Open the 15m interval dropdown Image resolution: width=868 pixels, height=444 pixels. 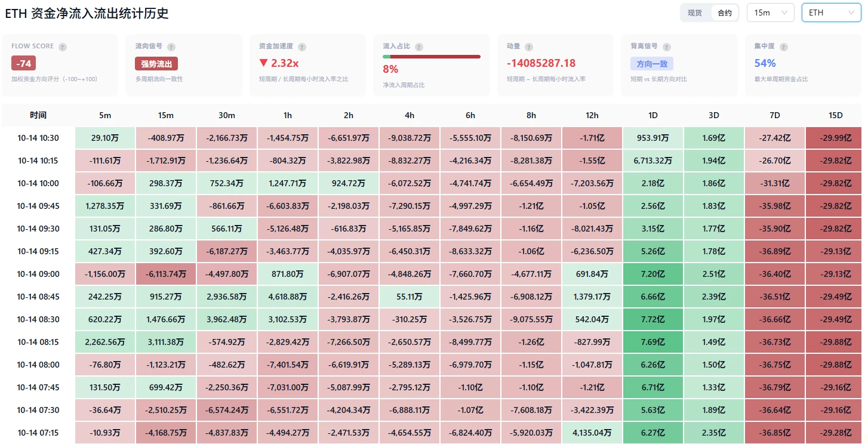pyautogui.click(x=770, y=13)
